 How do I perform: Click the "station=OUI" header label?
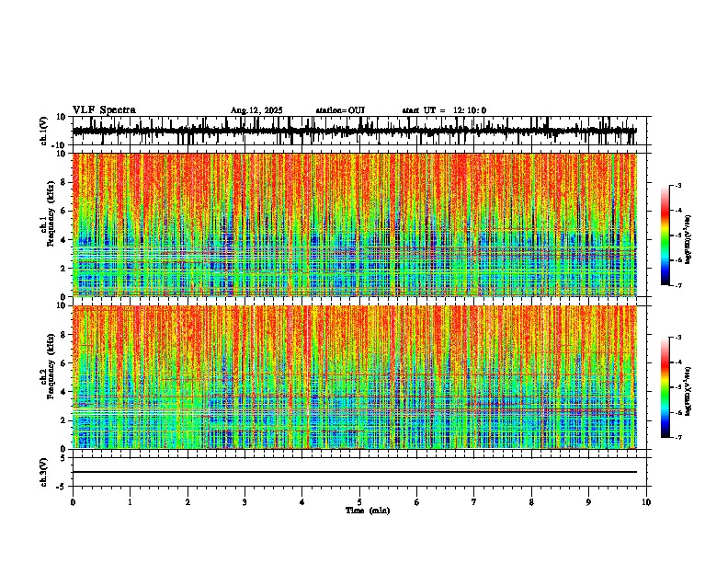(340, 110)
